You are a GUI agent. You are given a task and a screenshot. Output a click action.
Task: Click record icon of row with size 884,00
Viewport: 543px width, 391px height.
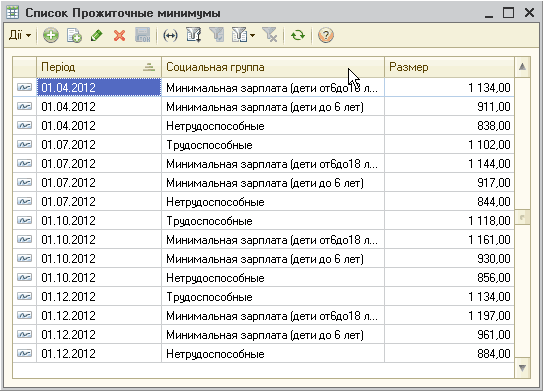(x=24, y=354)
